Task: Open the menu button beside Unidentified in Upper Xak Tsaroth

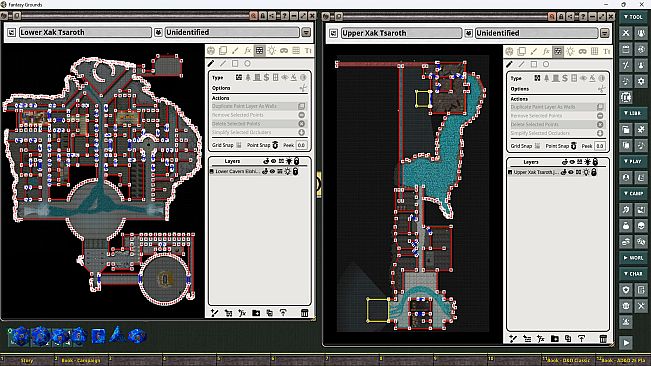Action: pyautogui.click(x=604, y=33)
